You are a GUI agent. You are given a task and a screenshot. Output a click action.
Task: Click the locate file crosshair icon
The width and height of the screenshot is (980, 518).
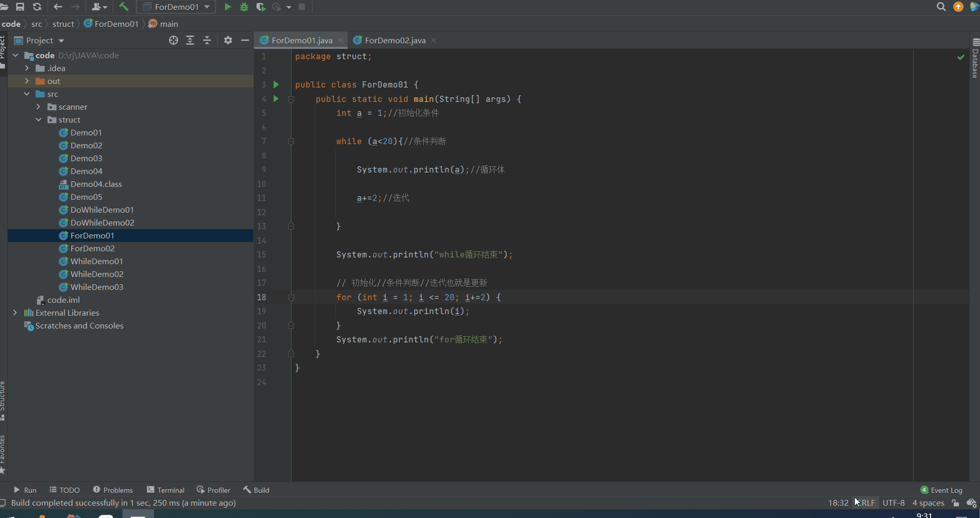[x=174, y=40]
